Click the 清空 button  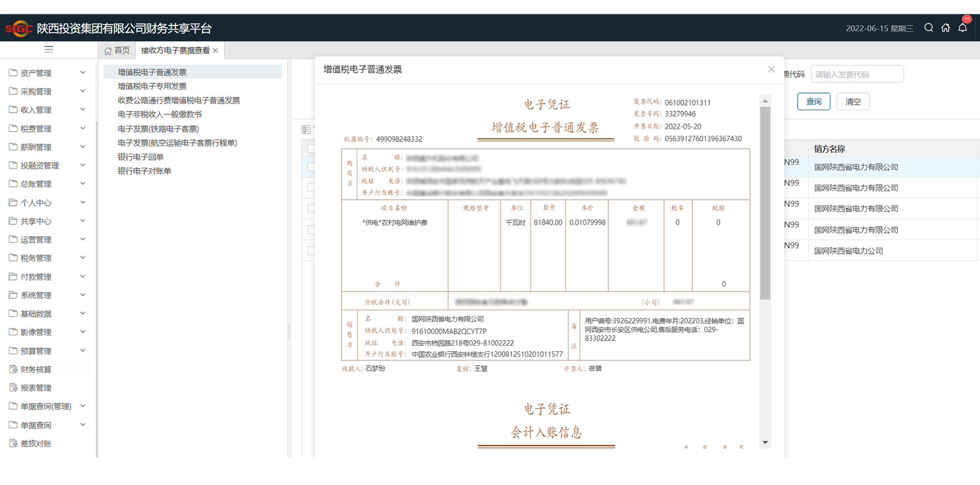(852, 102)
